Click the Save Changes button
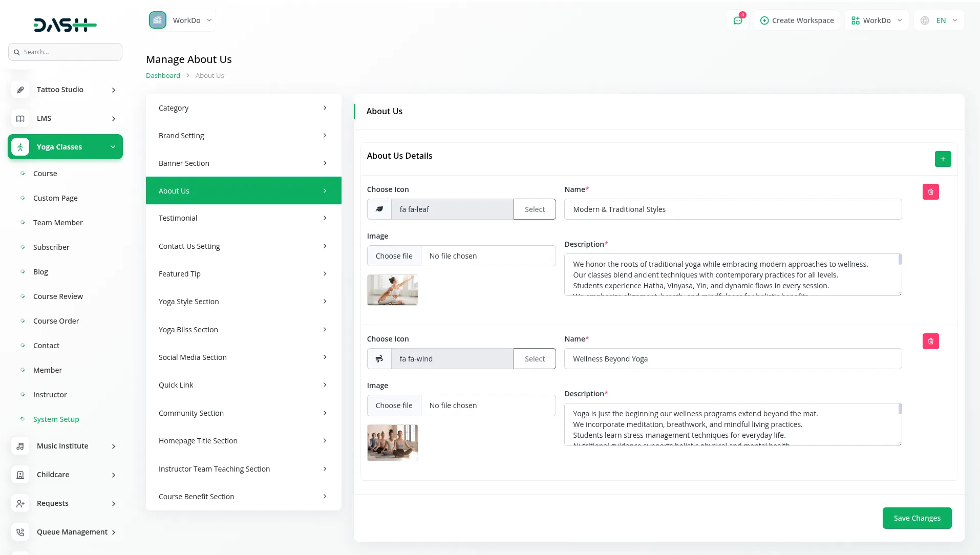Viewport: 980px width, 555px height. pyautogui.click(x=917, y=518)
